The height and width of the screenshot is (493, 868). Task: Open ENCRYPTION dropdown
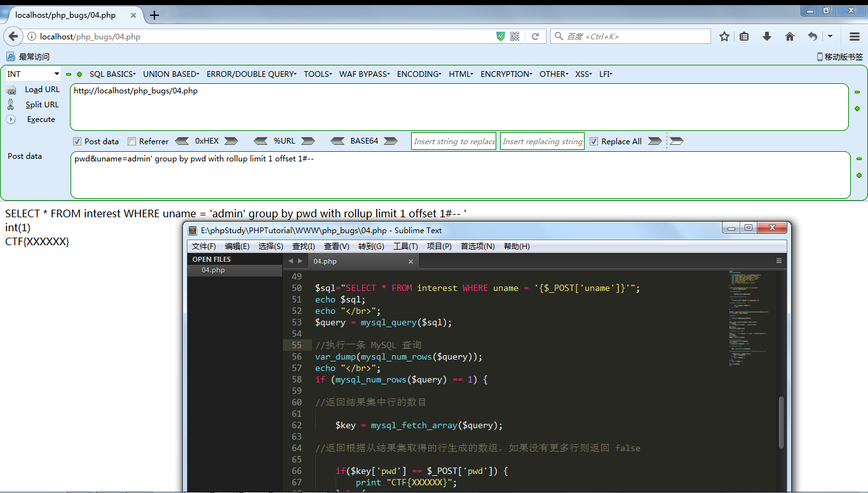(506, 74)
